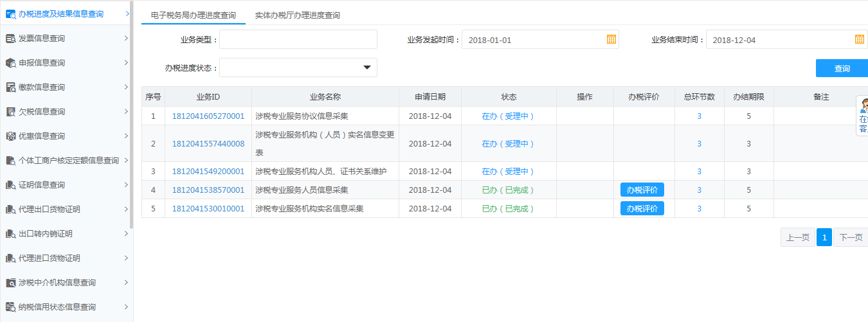Click the 优惠信息查询 sidebar icon
The height and width of the screenshot is (322, 868).
click(10, 136)
